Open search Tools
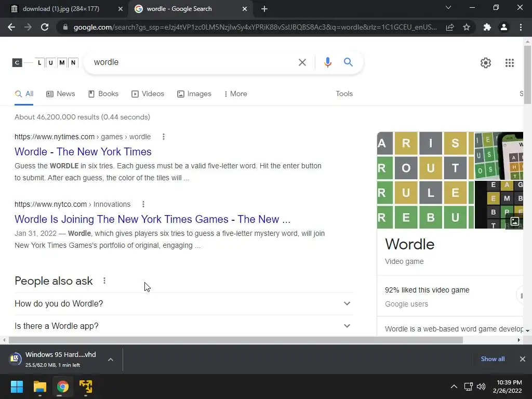The width and height of the screenshot is (532, 399). click(x=344, y=94)
